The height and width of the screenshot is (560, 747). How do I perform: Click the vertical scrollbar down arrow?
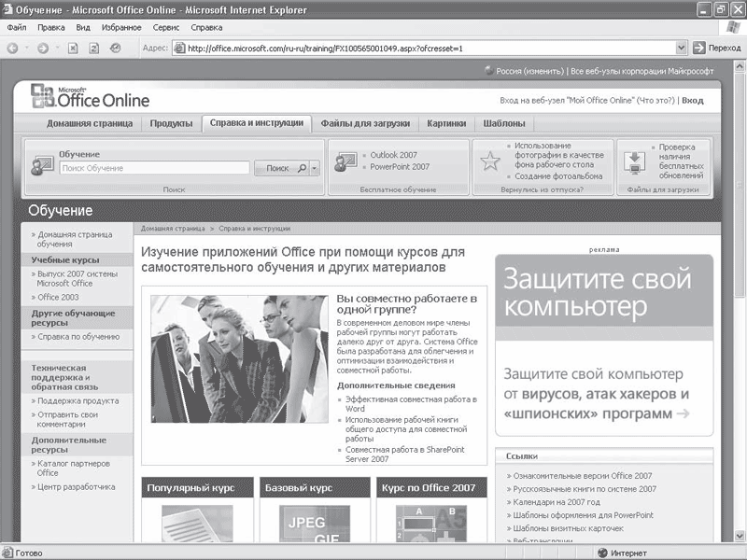coord(740,535)
